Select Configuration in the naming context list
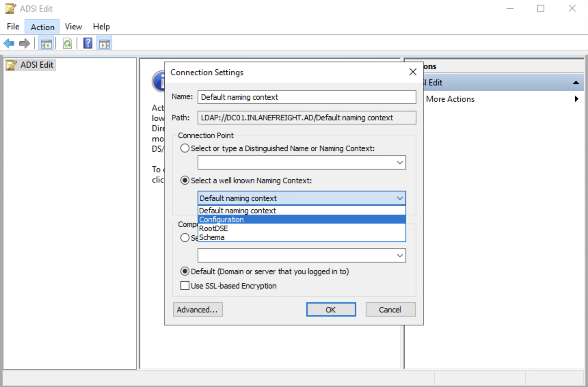Screen dimensions: 588x387 point(222,219)
